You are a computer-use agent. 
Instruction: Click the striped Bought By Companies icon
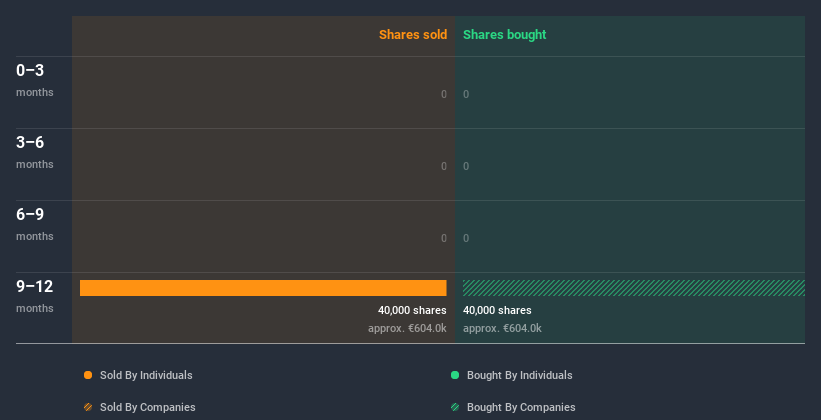(x=455, y=407)
